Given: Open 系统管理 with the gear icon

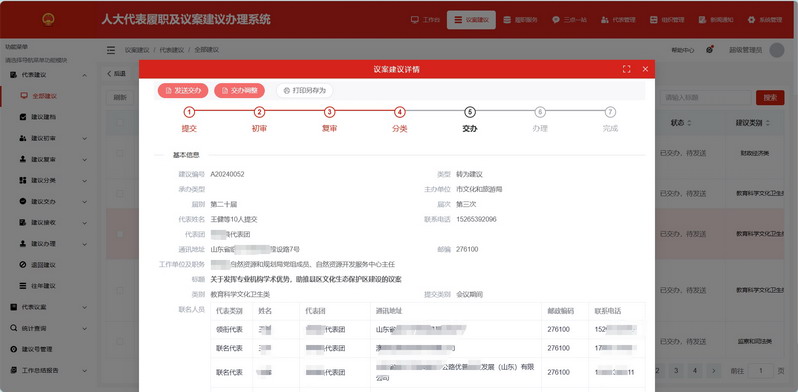Looking at the screenshot, I should 764,20.
